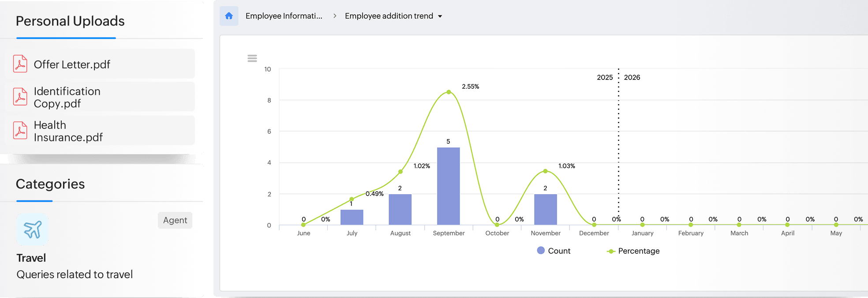Click the 2.55% September data point

(449, 92)
